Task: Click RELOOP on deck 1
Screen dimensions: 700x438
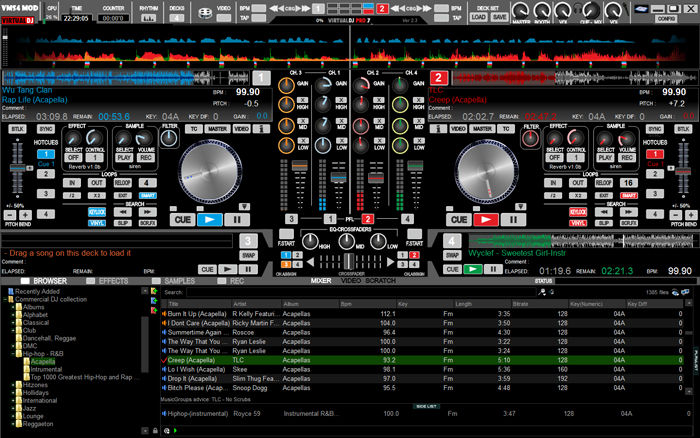Action: (x=122, y=183)
